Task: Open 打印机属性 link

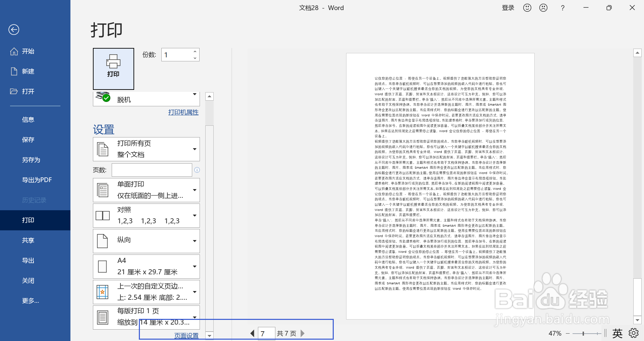Action: tap(183, 112)
